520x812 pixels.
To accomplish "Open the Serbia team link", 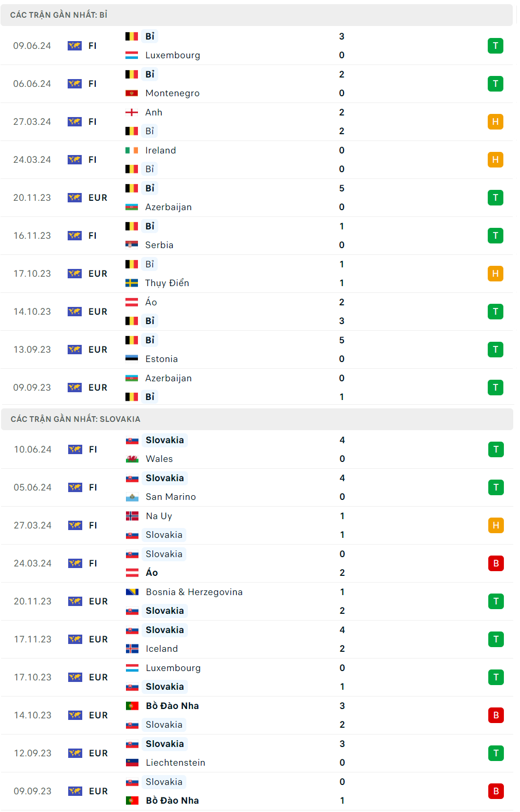I will coord(159,245).
